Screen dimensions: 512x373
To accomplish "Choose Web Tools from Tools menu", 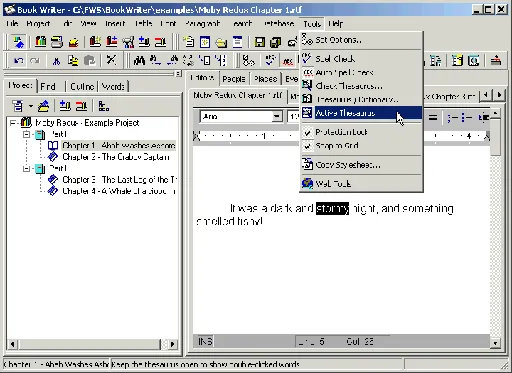I will (362, 184).
